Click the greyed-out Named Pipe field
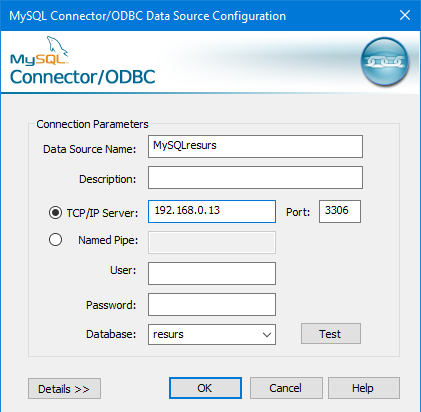421x412 pixels. tap(212, 242)
